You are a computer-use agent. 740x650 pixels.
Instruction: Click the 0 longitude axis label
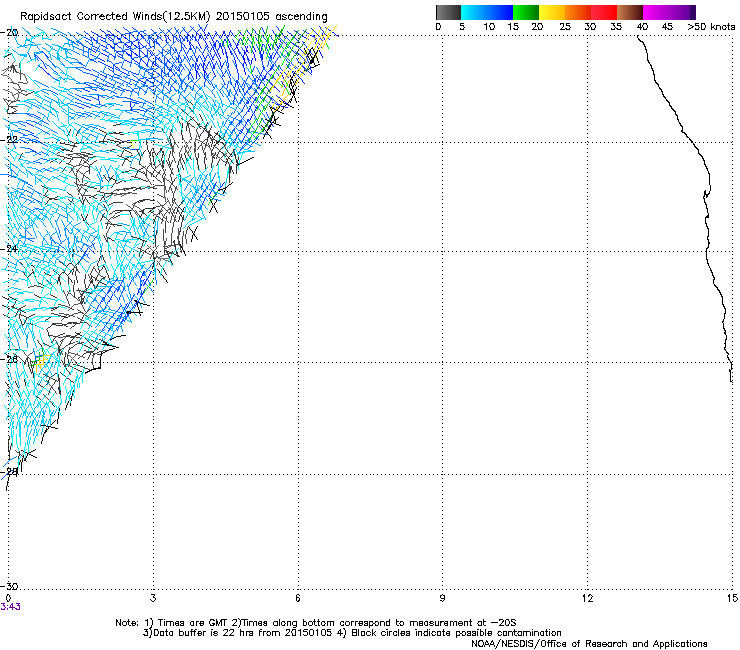pos(8,598)
